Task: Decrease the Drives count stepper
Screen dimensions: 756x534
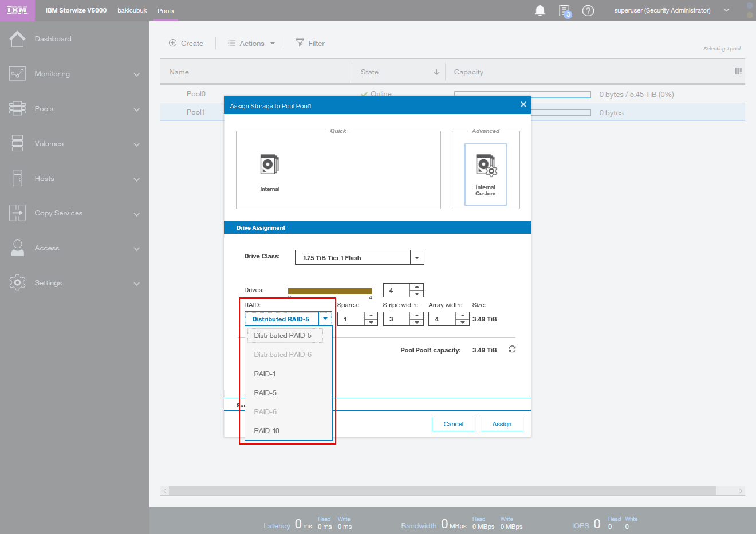Action: [417, 293]
